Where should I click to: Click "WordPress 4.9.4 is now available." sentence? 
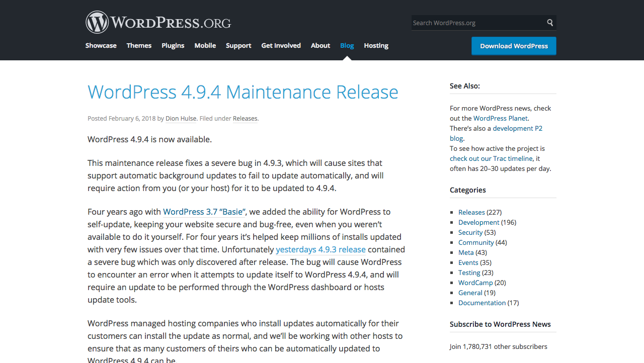(149, 139)
